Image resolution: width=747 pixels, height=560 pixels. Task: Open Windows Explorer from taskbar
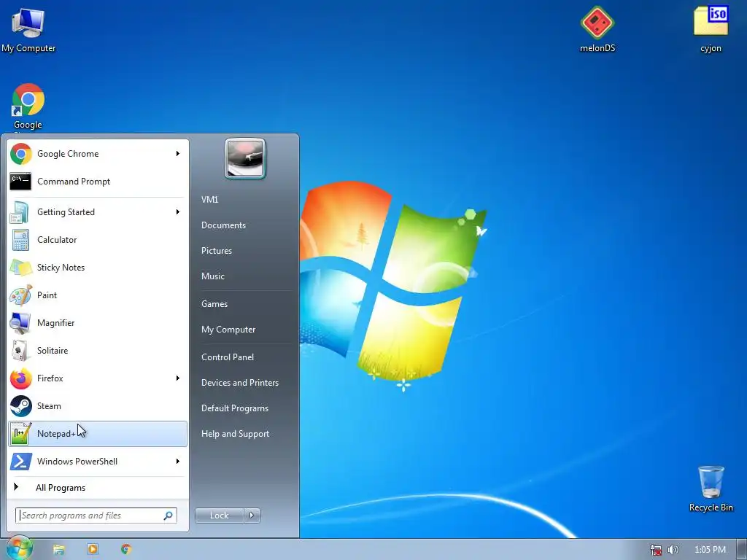pyautogui.click(x=58, y=550)
